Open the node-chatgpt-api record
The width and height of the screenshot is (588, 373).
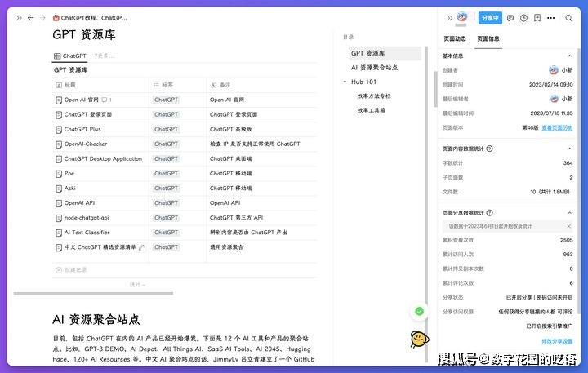pos(87,217)
